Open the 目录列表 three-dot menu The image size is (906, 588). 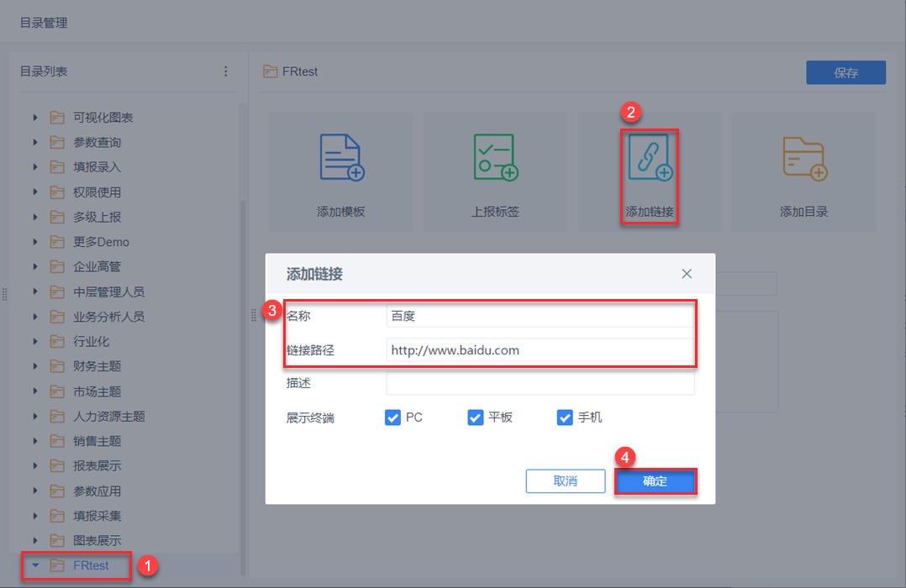click(226, 71)
